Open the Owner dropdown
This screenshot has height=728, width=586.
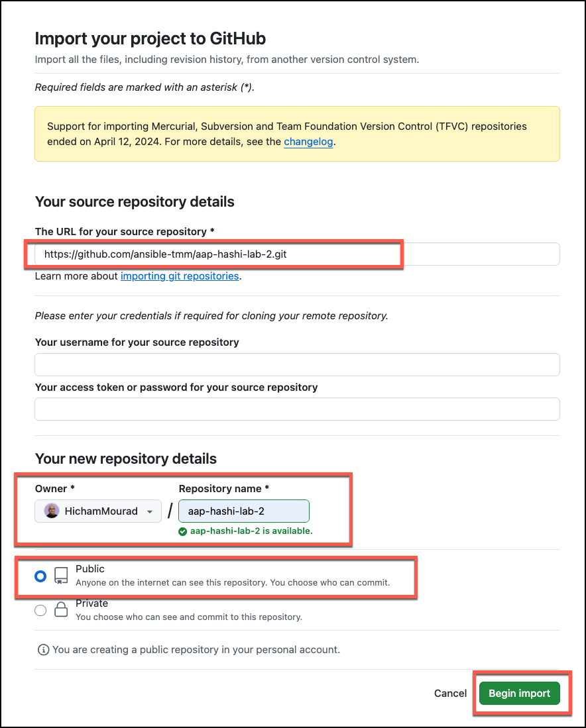pos(98,511)
